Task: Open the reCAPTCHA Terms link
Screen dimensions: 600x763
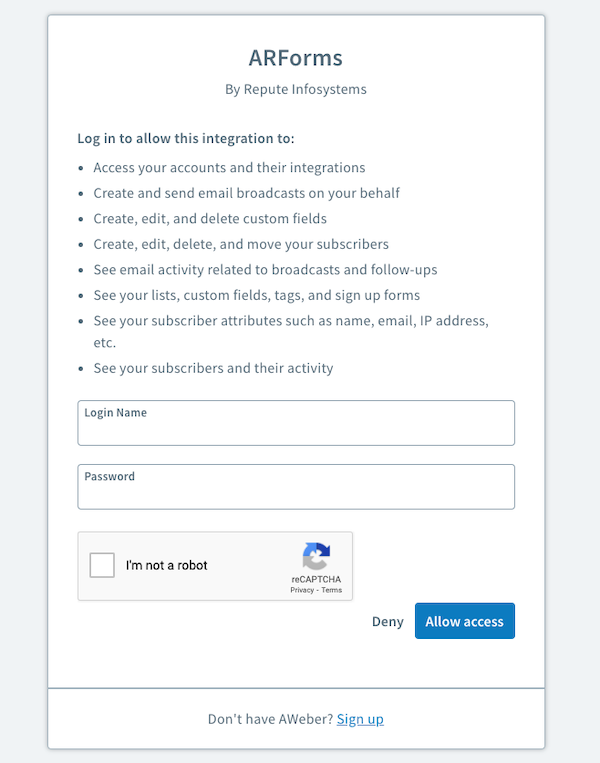Action: tap(332, 591)
